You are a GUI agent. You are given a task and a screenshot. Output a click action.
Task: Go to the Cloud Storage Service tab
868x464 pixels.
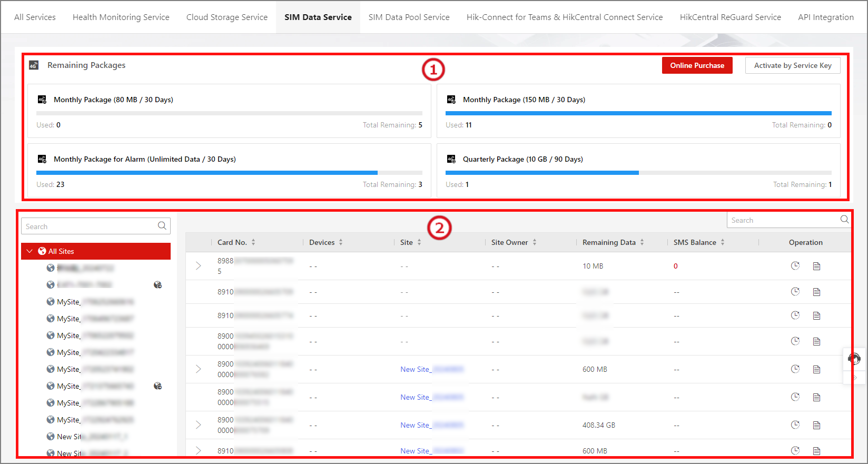point(227,17)
